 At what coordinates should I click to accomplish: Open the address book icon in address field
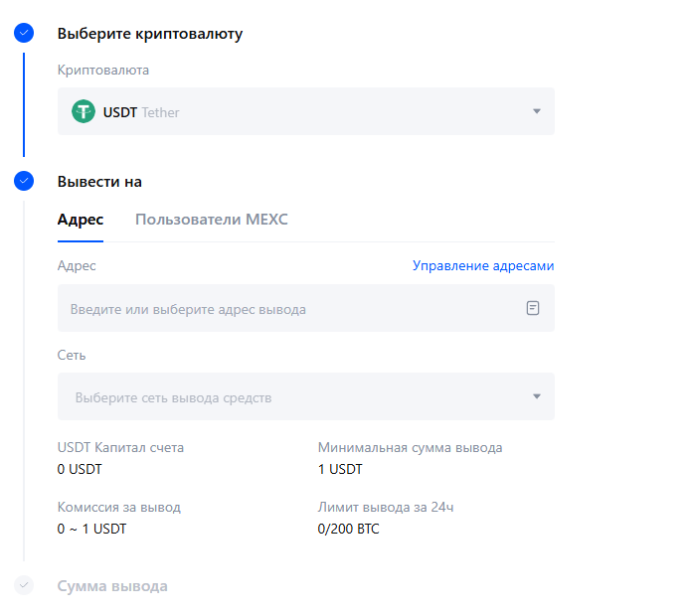[x=533, y=308]
